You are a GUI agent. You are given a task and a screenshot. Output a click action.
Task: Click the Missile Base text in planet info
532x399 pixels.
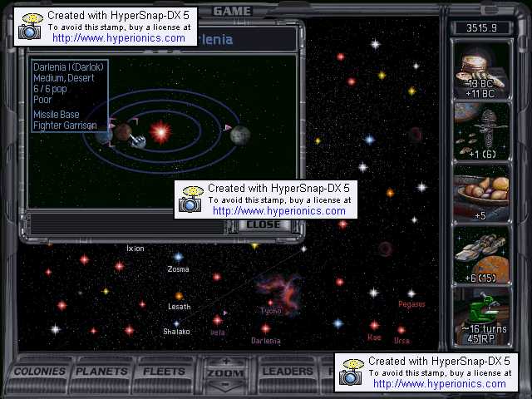point(57,115)
